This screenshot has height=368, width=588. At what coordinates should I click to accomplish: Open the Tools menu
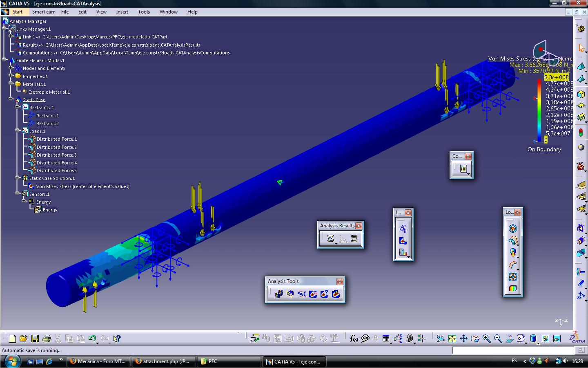144,12
